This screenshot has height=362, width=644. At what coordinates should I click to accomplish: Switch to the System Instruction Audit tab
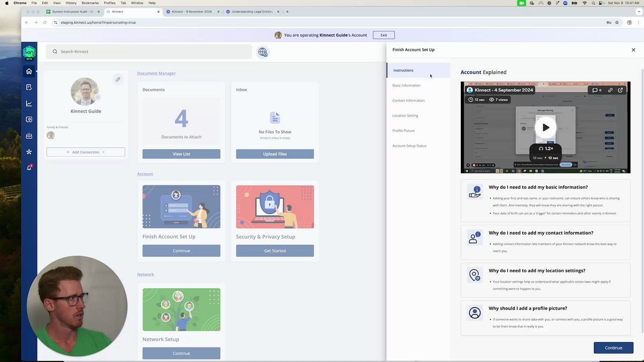pos(73,12)
